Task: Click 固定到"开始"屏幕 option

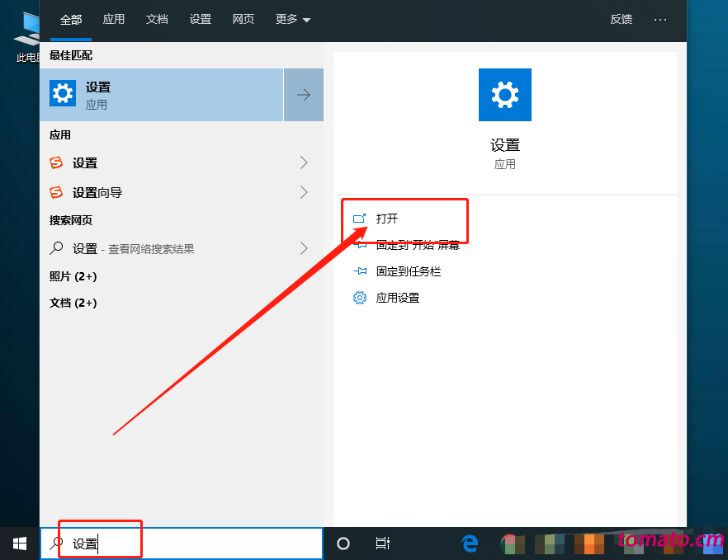Action: pyautogui.click(x=418, y=245)
